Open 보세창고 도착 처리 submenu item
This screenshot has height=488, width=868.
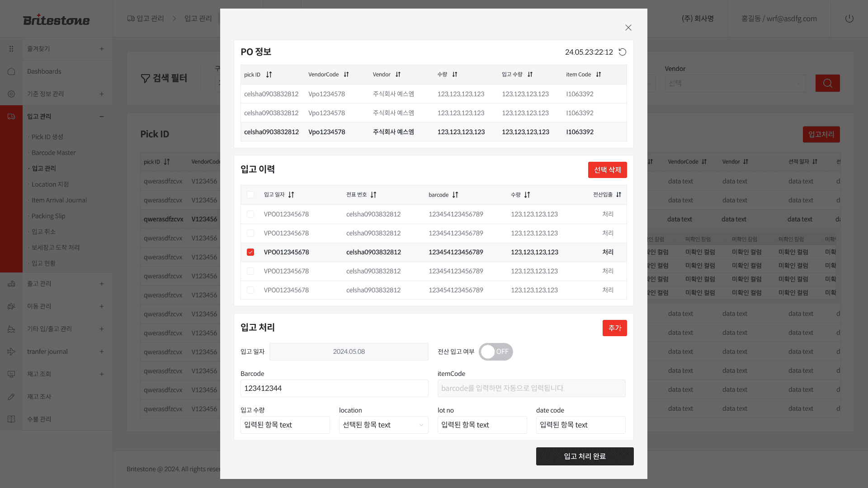click(56, 248)
